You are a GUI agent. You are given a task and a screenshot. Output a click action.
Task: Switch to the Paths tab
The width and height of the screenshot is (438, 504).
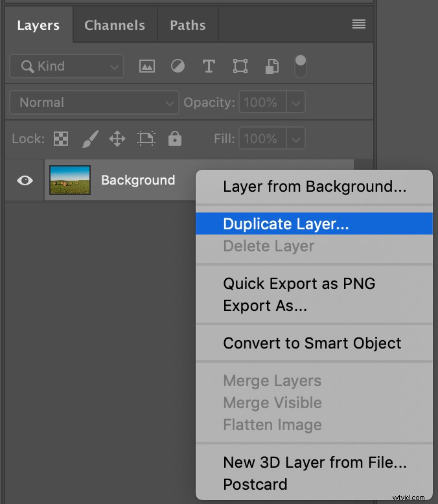(188, 25)
